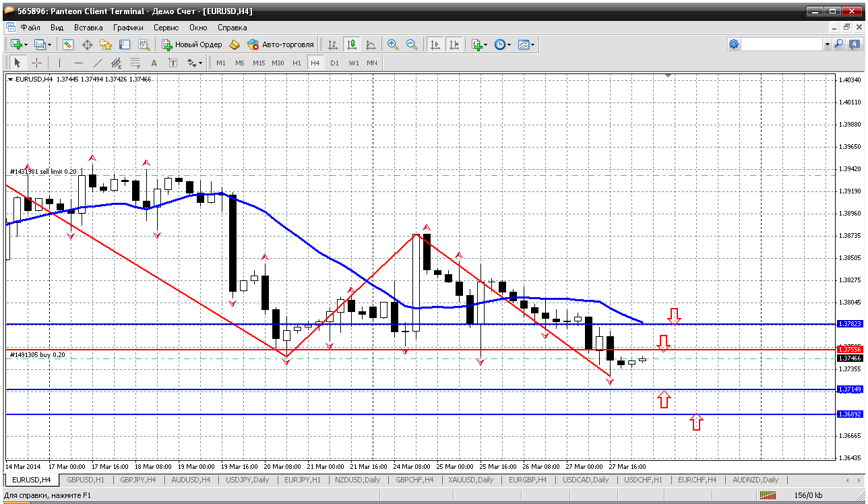Select the red horizontal line at 1.37556

[421, 350]
